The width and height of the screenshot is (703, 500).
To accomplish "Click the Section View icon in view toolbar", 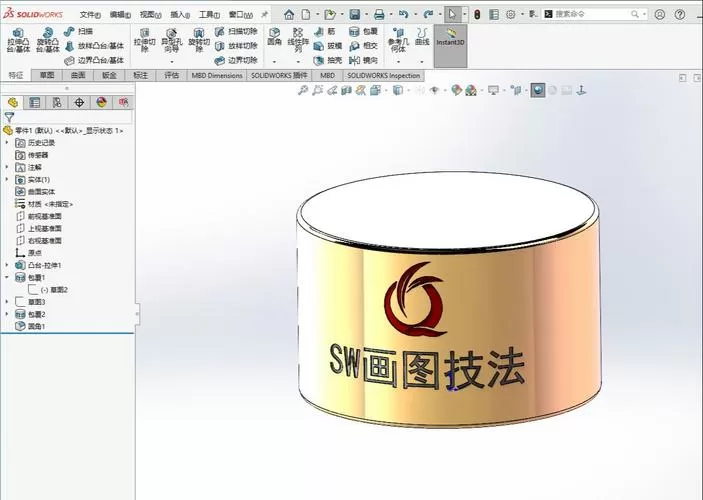I will click(x=346, y=91).
